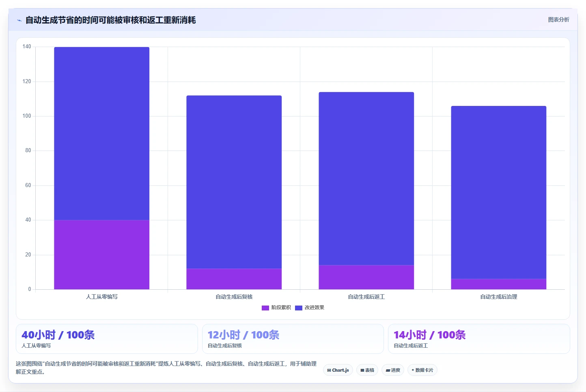The image size is (586, 392).
Task: Click the purple segment of 自动生成后返工 bar
Action: (366, 277)
